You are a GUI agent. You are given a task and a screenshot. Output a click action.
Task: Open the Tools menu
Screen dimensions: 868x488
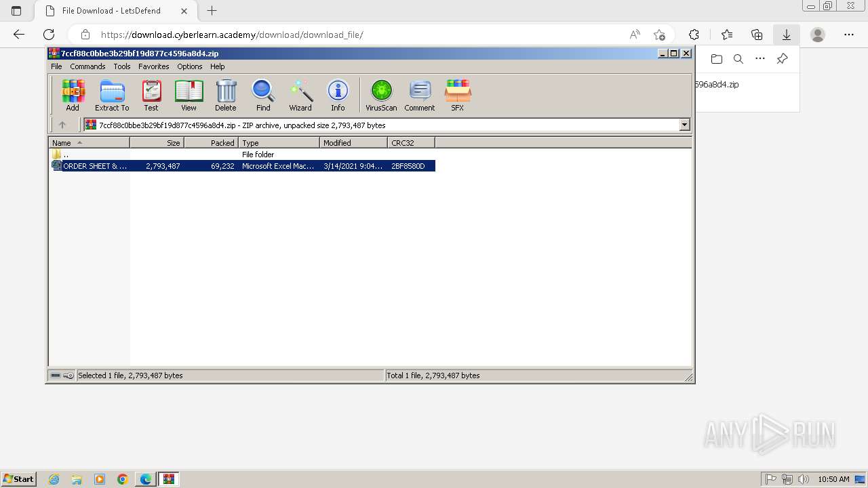click(x=122, y=66)
